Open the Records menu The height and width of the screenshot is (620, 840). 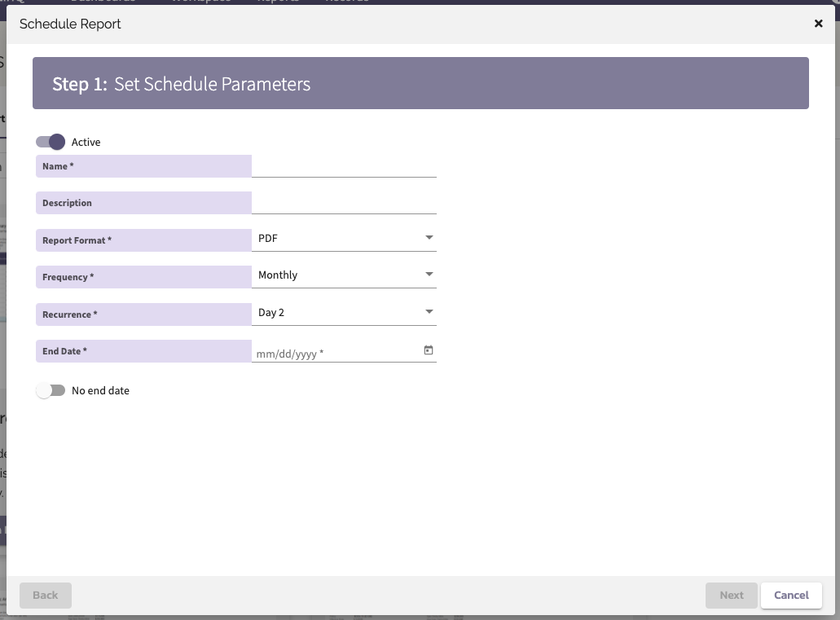point(347,2)
